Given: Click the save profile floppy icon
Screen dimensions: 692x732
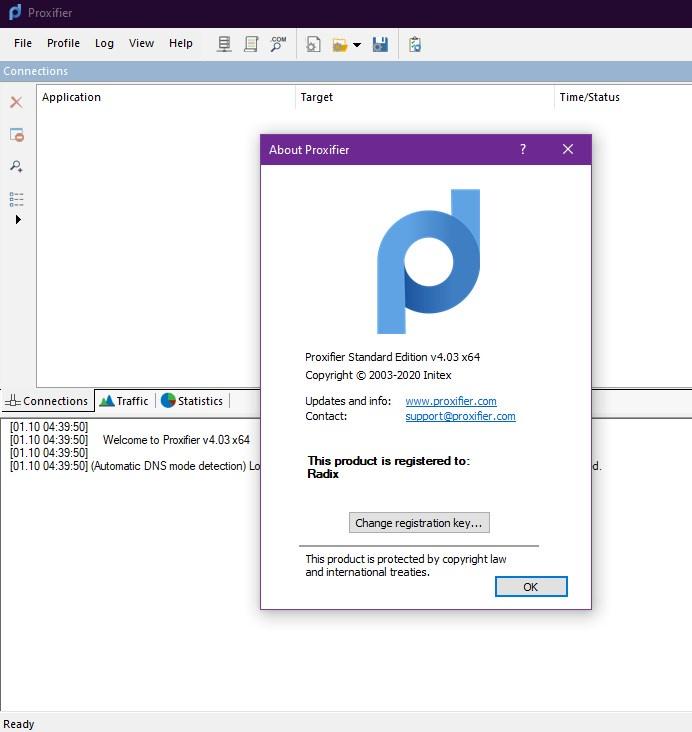Looking at the screenshot, I should coord(380,44).
